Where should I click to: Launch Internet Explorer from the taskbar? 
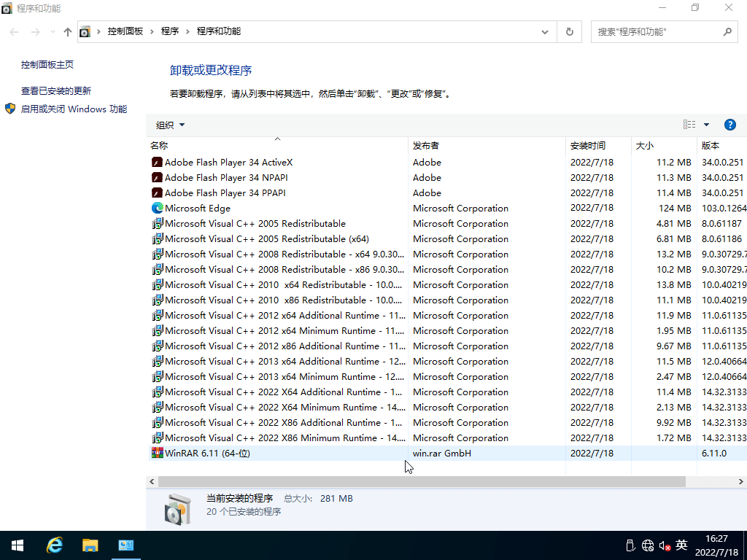point(55,545)
